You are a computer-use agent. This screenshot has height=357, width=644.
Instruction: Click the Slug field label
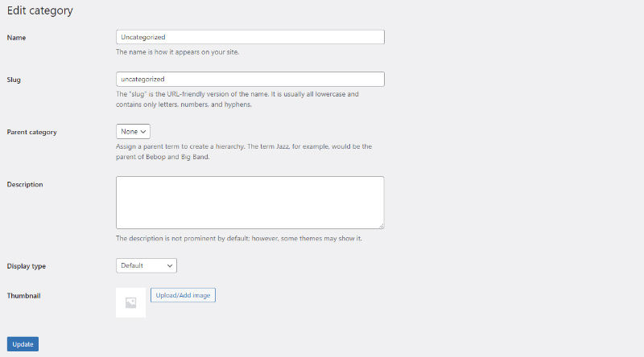tap(14, 80)
